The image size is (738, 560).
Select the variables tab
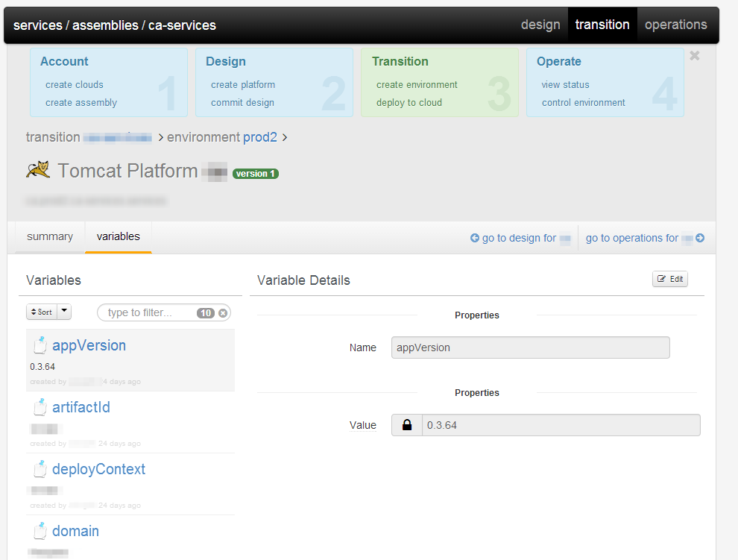[x=118, y=236]
